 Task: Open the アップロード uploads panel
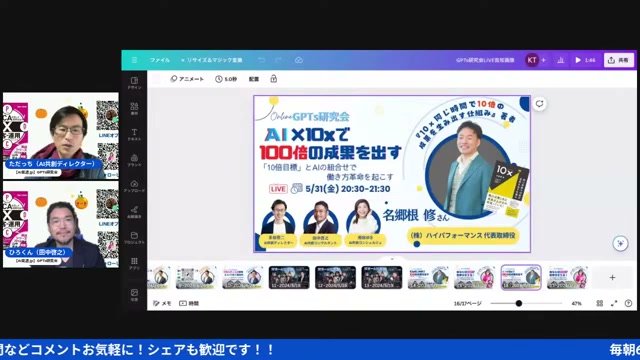click(134, 186)
